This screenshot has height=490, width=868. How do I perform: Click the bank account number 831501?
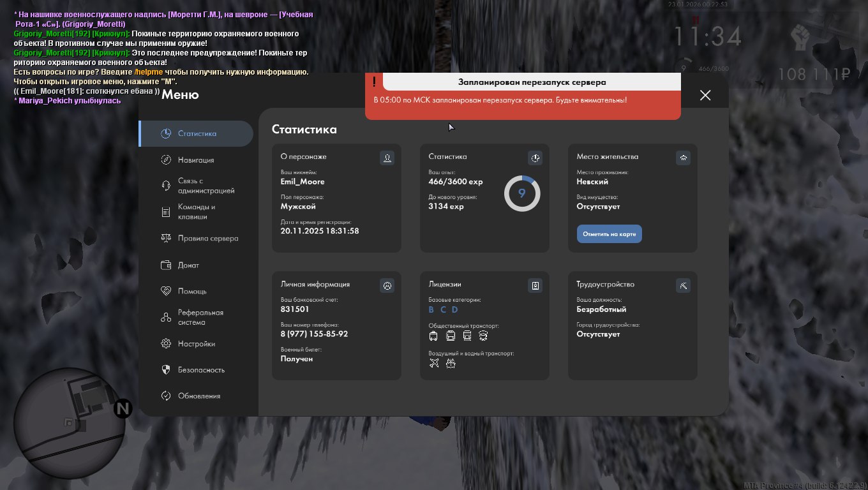coord(295,309)
